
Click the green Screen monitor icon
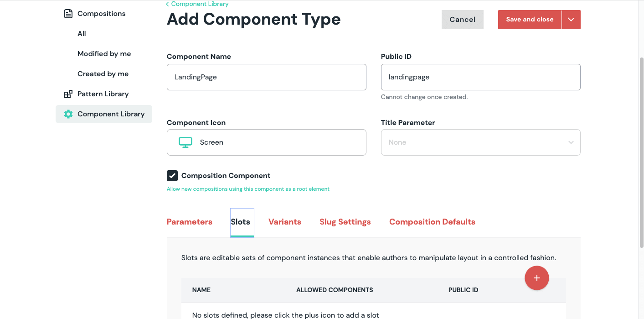pos(185,142)
